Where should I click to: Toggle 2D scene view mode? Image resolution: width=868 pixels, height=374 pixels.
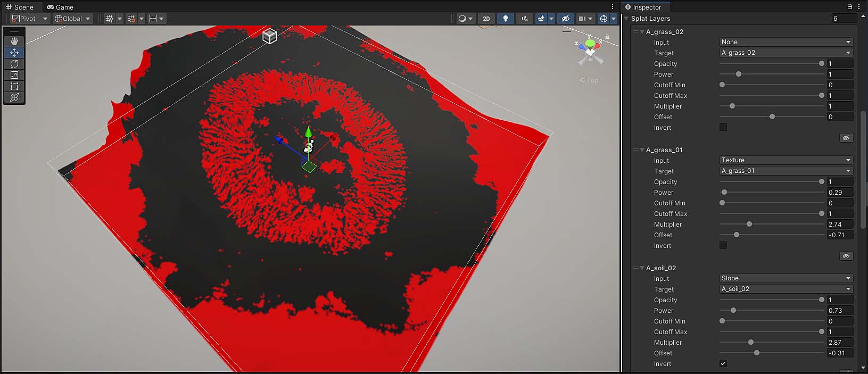pos(486,19)
